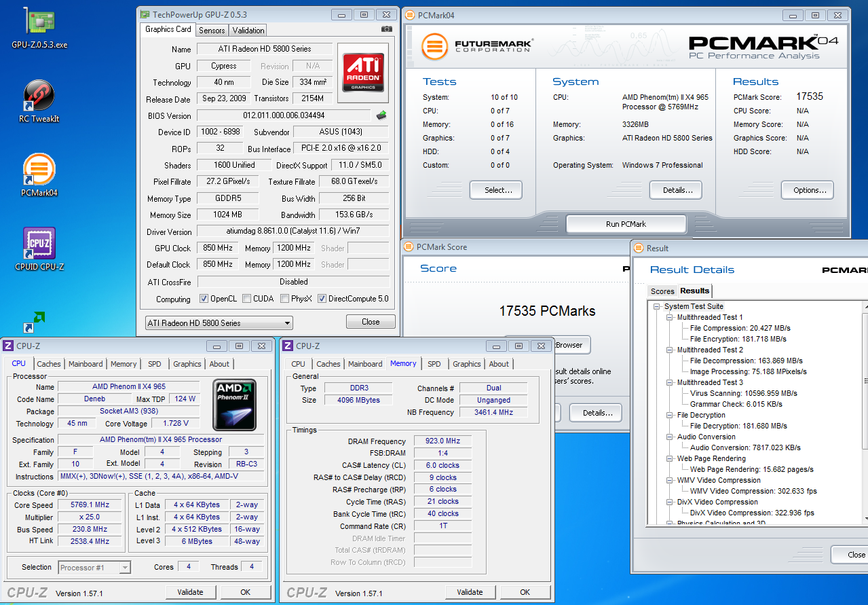This screenshot has width=868, height=605.
Task: Click OK in the right CPU-Z window
Action: 525,592
